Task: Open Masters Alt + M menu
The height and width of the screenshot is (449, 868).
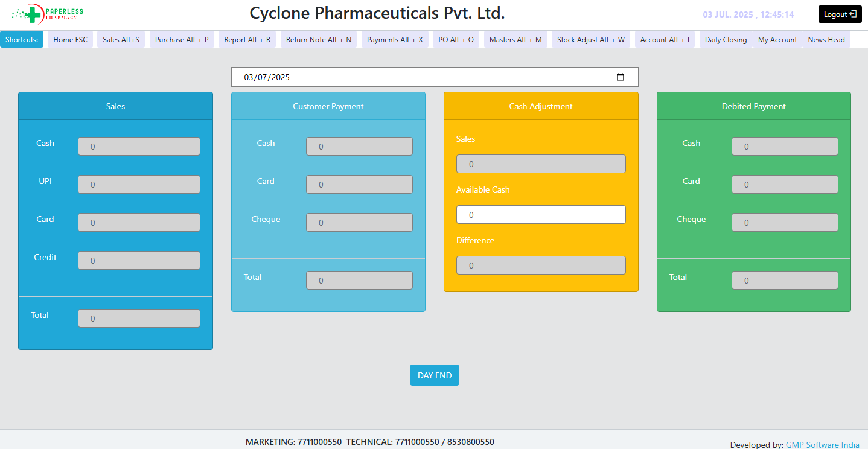Action: [x=515, y=40]
